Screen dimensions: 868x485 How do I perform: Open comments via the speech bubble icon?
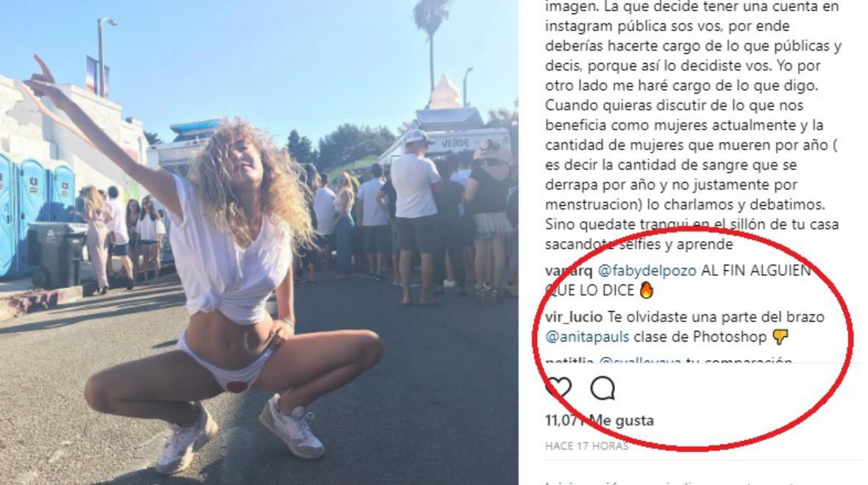point(602,388)
